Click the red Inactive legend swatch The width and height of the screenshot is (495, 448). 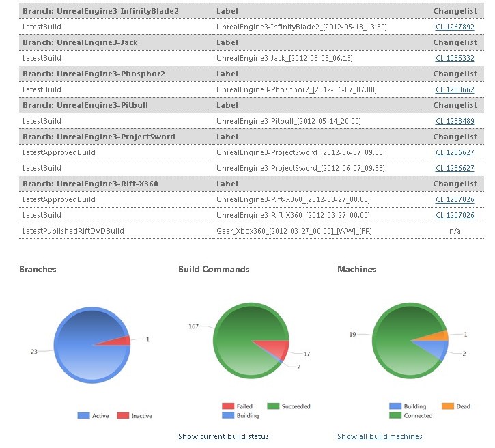123,416
